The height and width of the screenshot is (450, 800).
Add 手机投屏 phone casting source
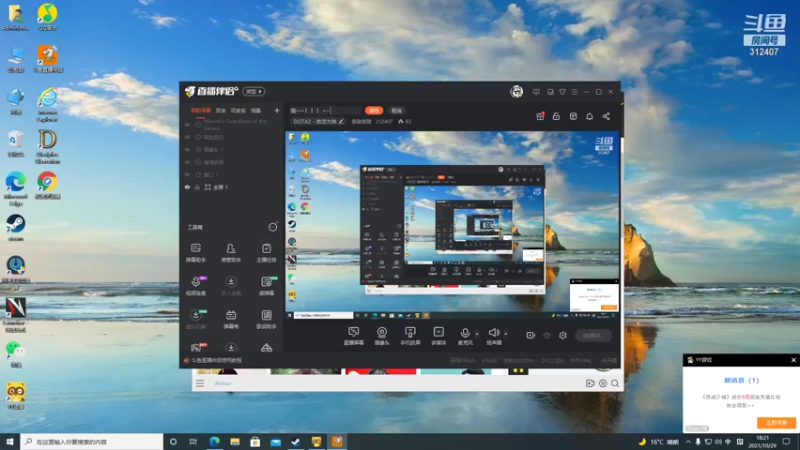tap(410, 336)
